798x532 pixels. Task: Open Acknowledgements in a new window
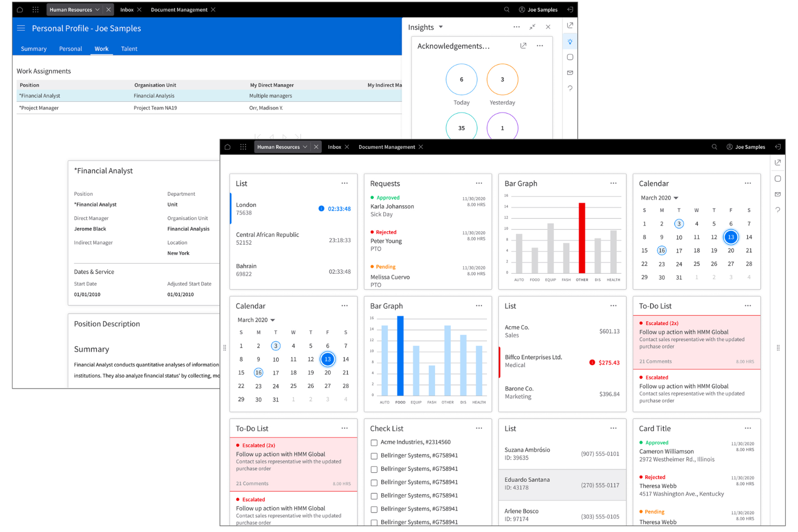click(523, 46)
